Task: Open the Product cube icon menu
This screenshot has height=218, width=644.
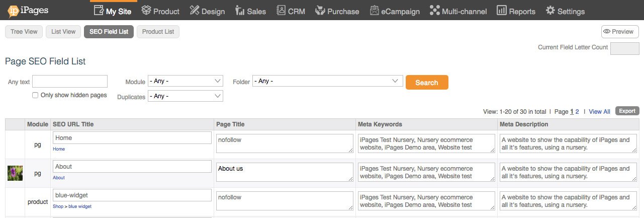Action: coord(146,11)
